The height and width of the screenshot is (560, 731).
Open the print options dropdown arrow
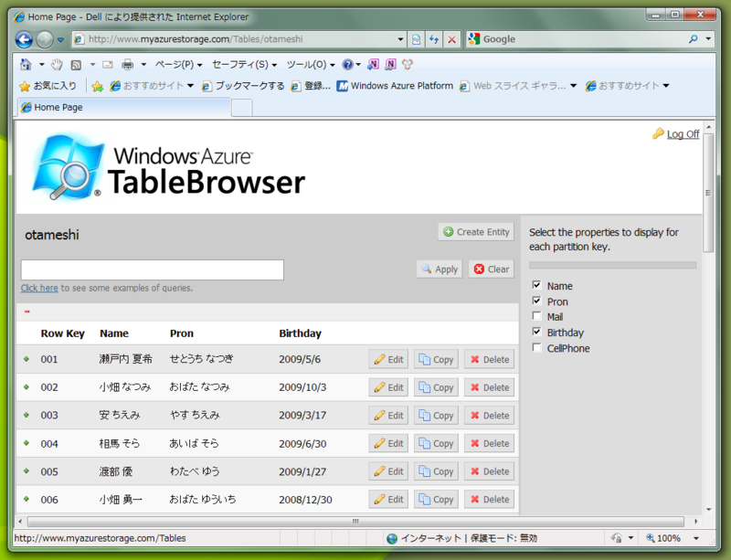[x=143, y=65]
